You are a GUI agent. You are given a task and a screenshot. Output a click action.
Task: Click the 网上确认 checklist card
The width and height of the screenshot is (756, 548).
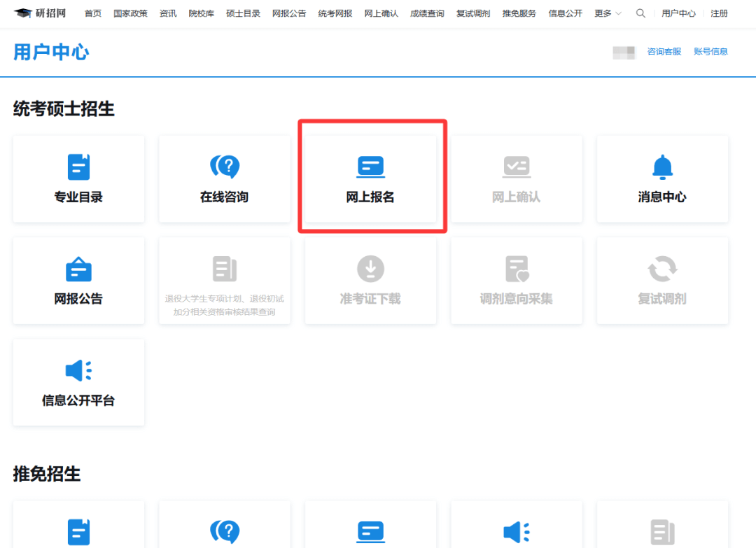click(516, 179)
